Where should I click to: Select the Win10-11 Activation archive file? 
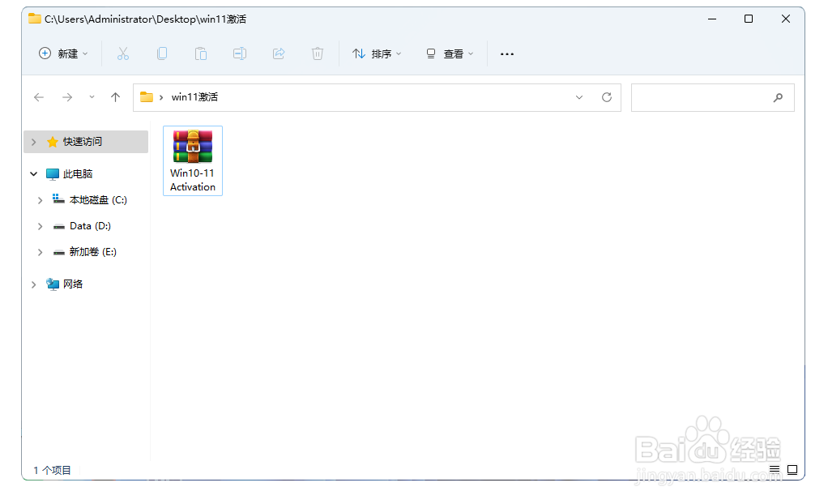click(x=193, y=160)
